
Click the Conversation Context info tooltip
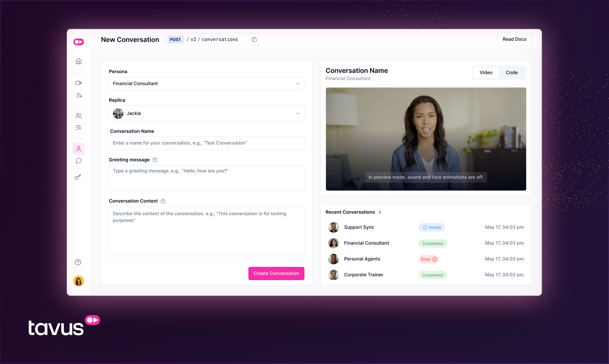163,201
